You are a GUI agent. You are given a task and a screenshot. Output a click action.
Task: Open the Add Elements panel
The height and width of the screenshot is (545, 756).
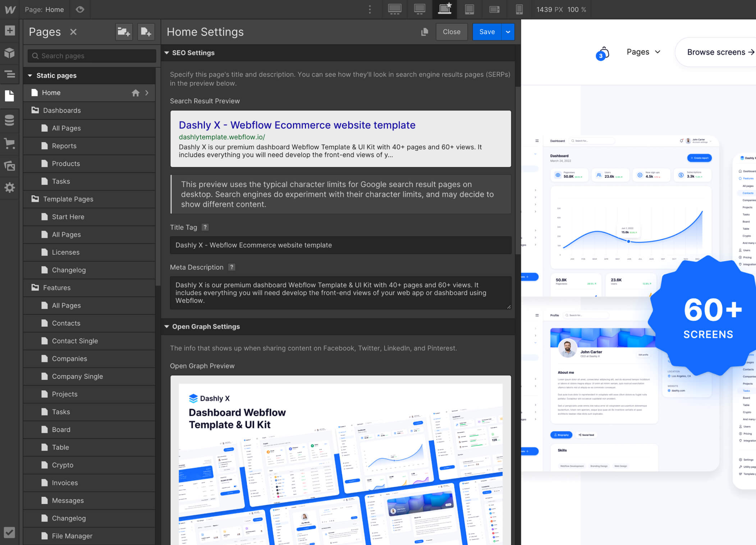coord(10,31)
